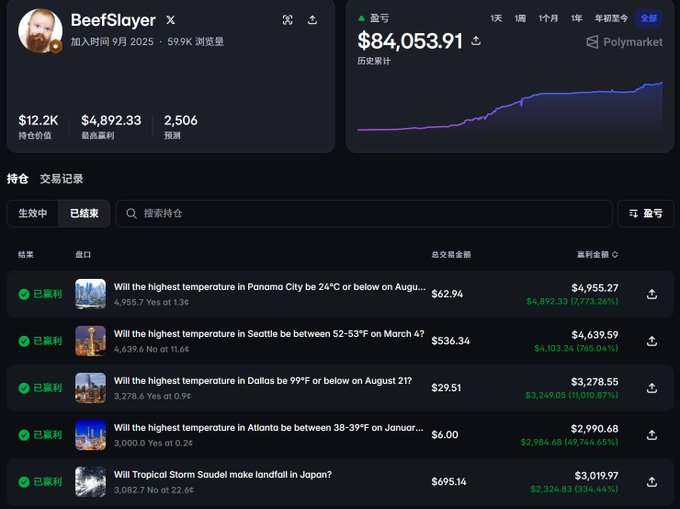680x509 pixels.
Task: Select the 1年 time range
Action: (576, 18)
